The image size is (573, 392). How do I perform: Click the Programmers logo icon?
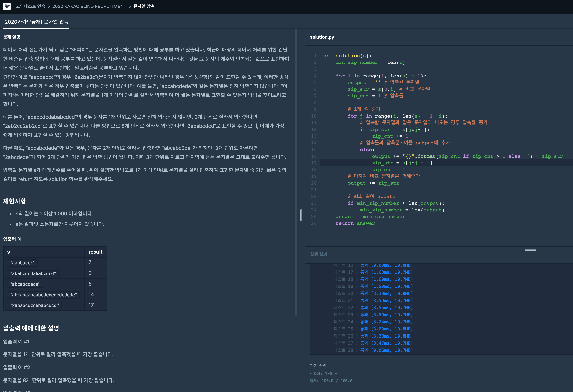tap(7, 6)
